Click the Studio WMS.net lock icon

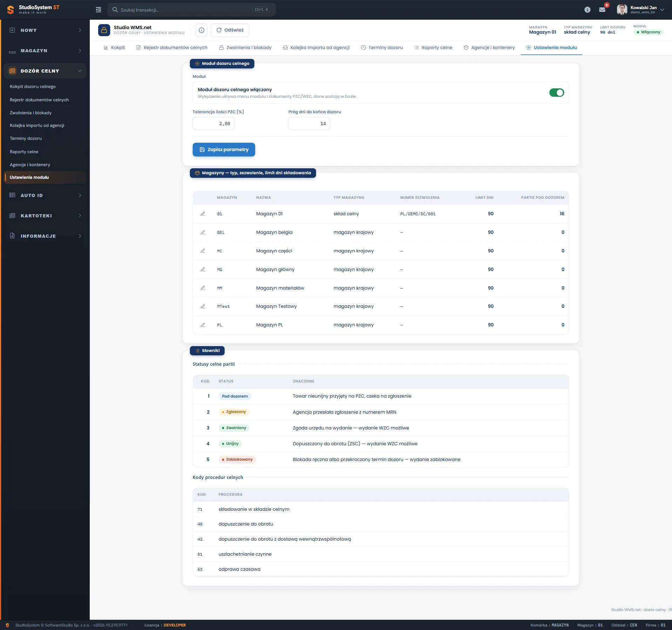pyautogui.click(x=104, y=30)
